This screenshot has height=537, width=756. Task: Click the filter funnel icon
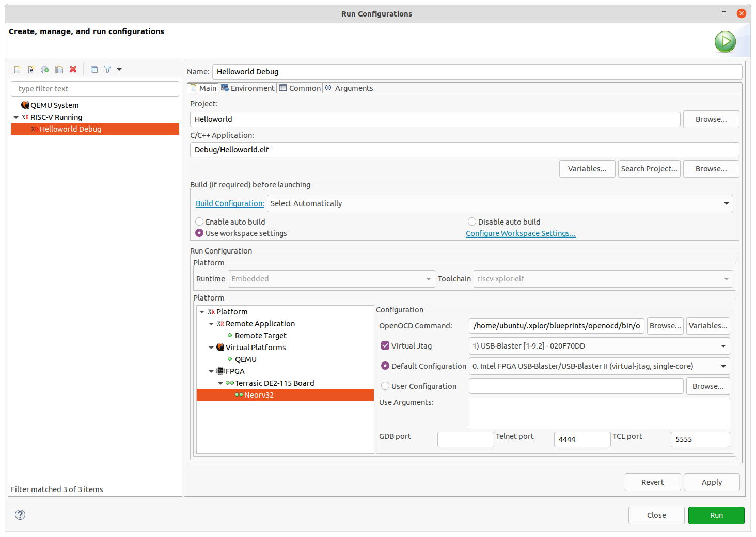(x=107, y=69)
